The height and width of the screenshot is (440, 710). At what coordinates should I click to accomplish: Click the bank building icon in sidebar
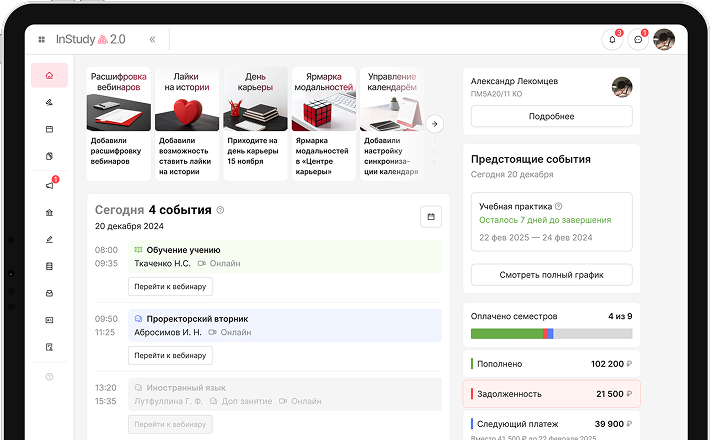(49, 212)
